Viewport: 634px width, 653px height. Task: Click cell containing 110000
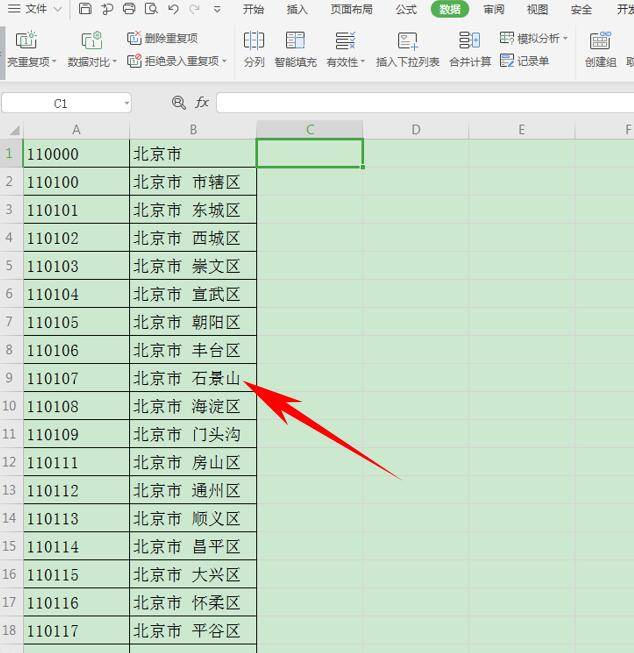click(x=76, y=154)
